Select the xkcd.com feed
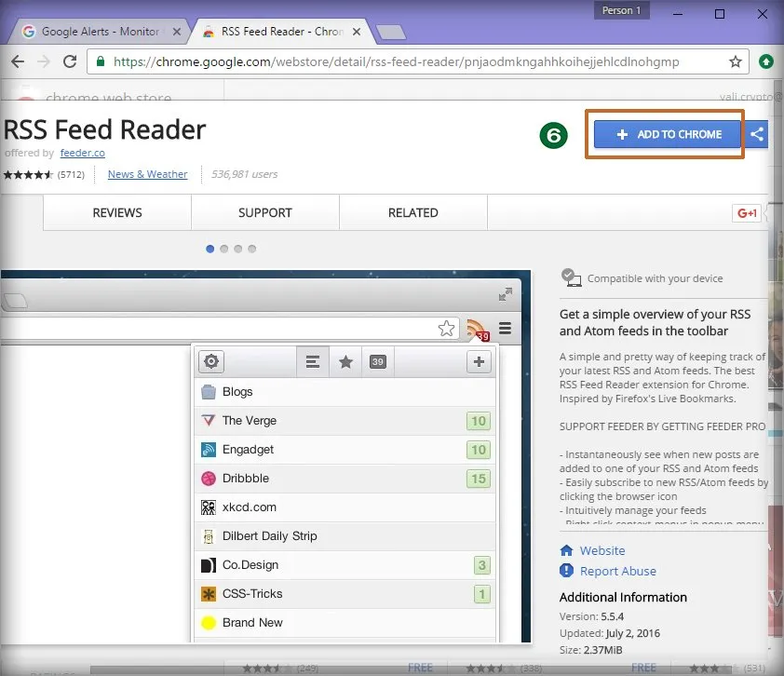784x676 pixels. click(x=345, y=507)
